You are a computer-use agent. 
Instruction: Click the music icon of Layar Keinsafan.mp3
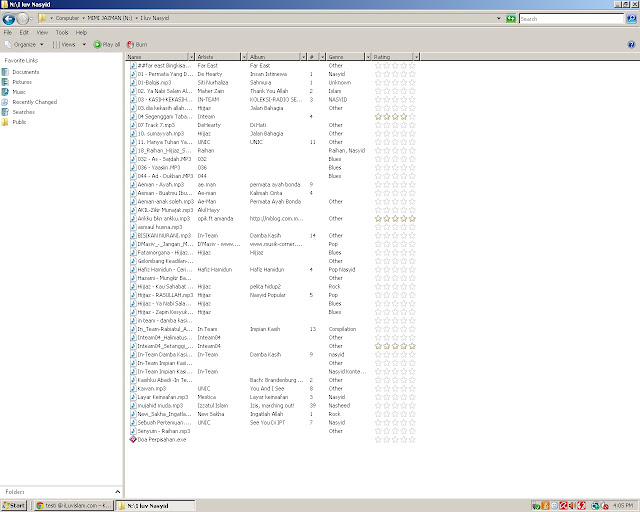coord(133,397)
